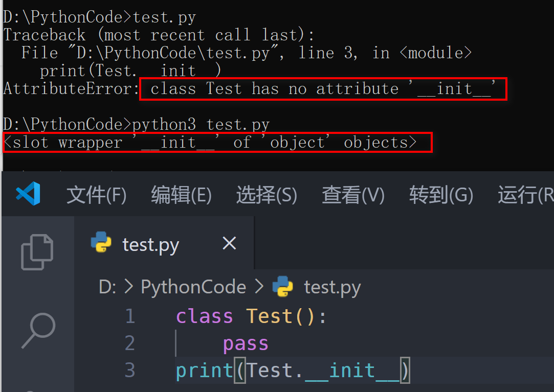Open the 转到(G) menu
This screenshot has width=554, height=392.
(441, 195)
